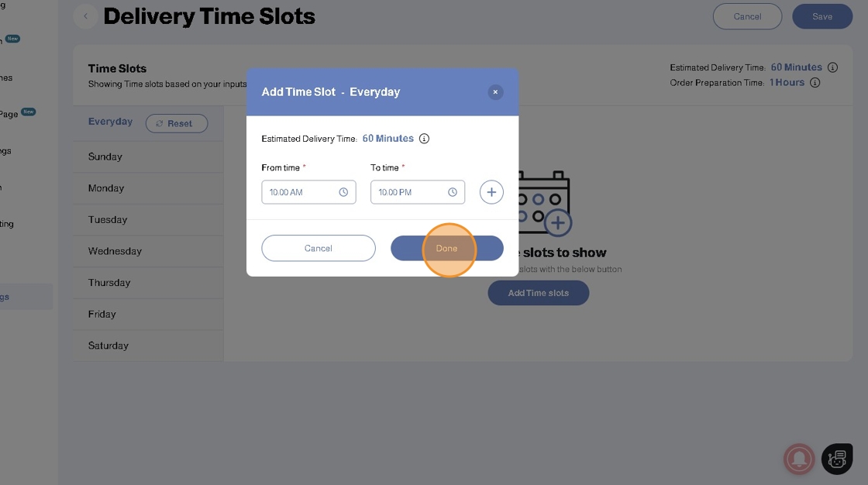868x485 pixels.
Task: Open the To time clock picker icon
Action: point(453,192)
